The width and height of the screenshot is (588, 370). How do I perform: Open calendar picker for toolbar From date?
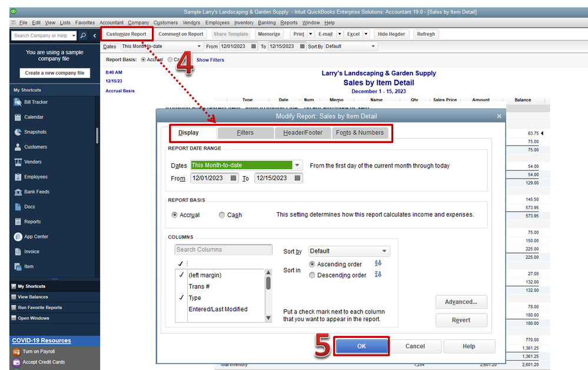(254, 47)
